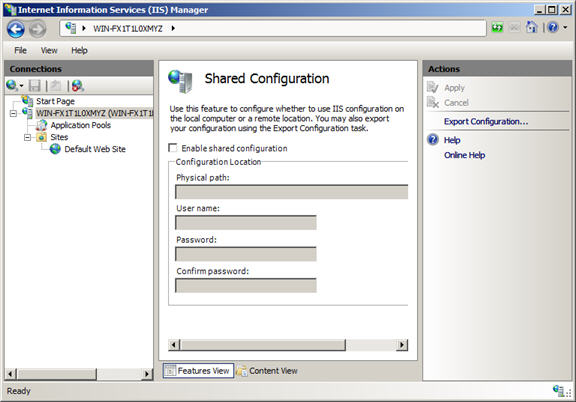Click WIN-FX1T1L0XMYZ in the address bar
This screenshot has width=576, height=402.
[128, 28]
